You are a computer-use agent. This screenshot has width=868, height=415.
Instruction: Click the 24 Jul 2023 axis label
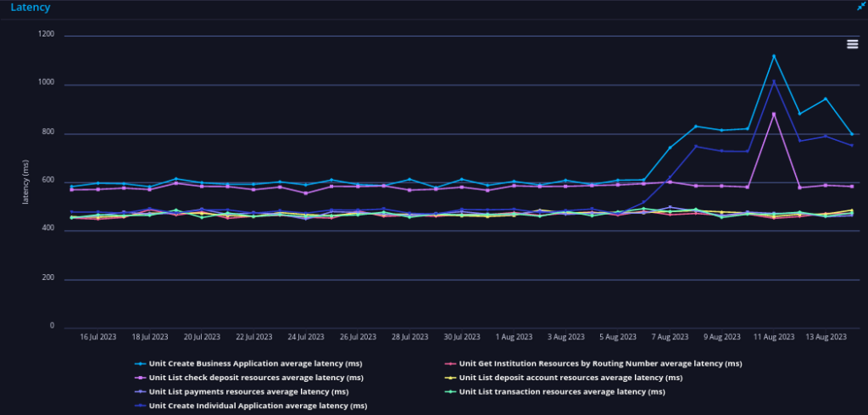(x=306, y=337)
